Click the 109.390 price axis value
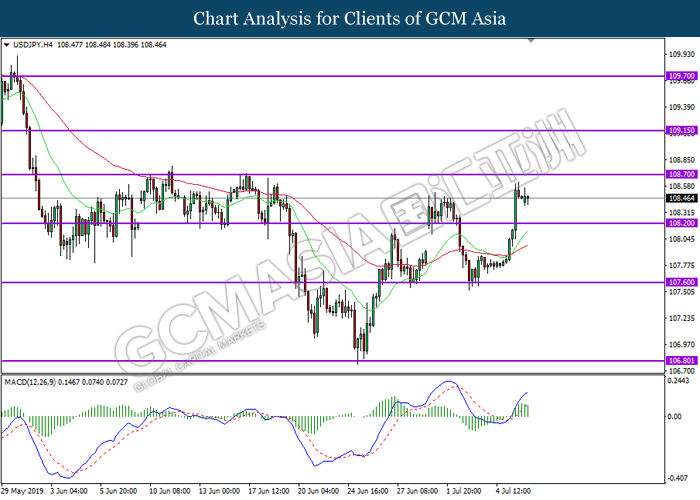Screen dimensions: 700x500 tap(682, 107)
